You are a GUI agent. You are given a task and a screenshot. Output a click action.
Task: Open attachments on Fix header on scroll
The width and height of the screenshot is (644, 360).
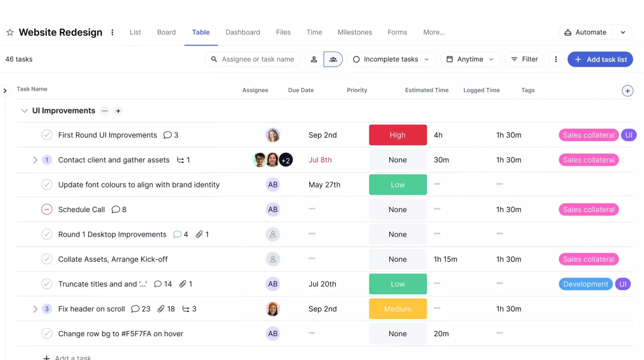(166, 309)
